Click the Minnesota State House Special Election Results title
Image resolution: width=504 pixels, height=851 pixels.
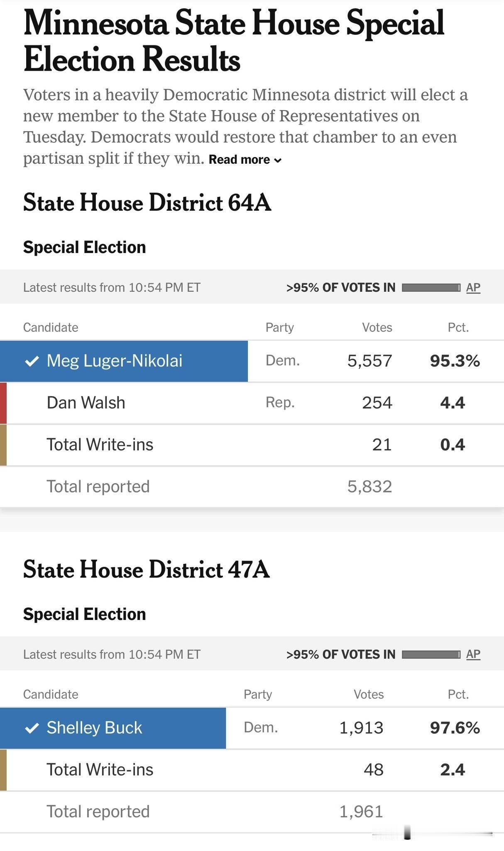[234, 41]
